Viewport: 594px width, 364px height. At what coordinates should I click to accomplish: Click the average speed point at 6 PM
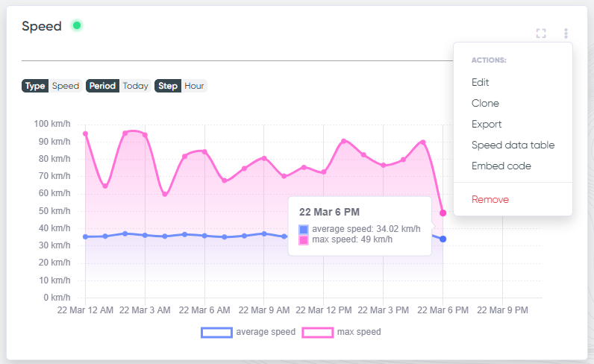click(443, 239)
